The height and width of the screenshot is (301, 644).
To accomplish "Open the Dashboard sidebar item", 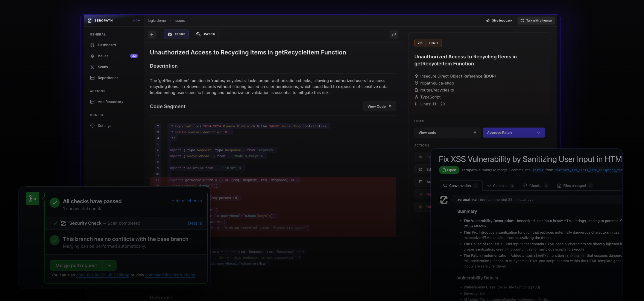I will pos(106,45).
